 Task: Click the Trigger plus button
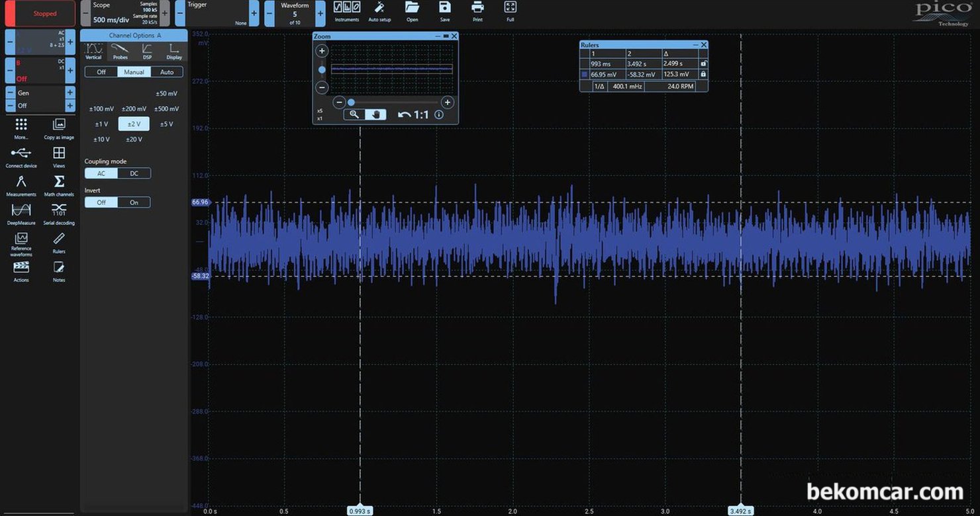tap(254, 13)
